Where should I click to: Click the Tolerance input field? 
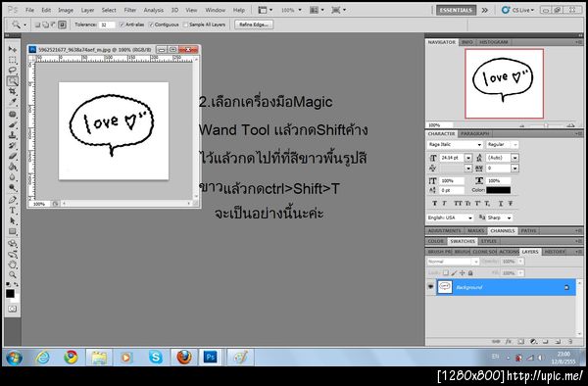(x=107, y=24)
